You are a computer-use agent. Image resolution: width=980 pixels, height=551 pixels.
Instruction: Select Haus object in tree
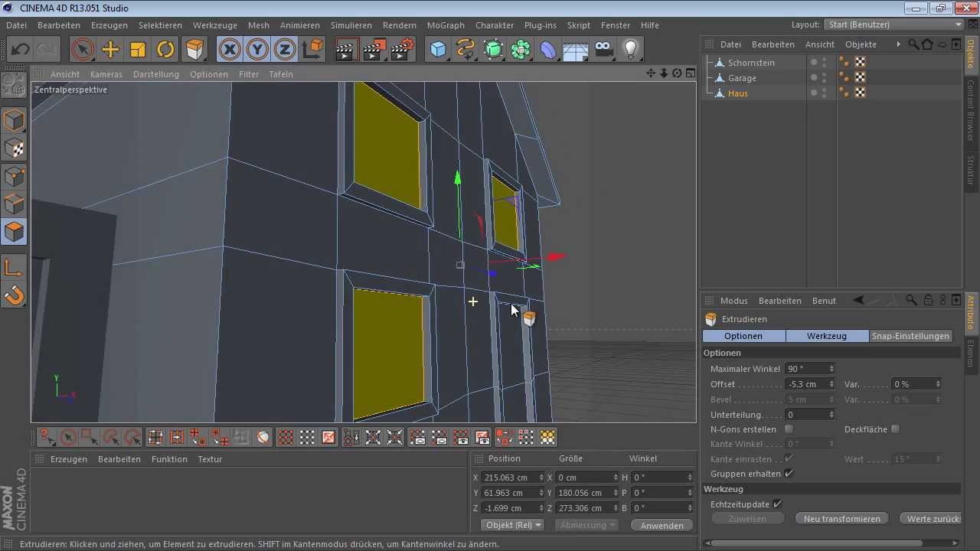[x=738, y=93]
